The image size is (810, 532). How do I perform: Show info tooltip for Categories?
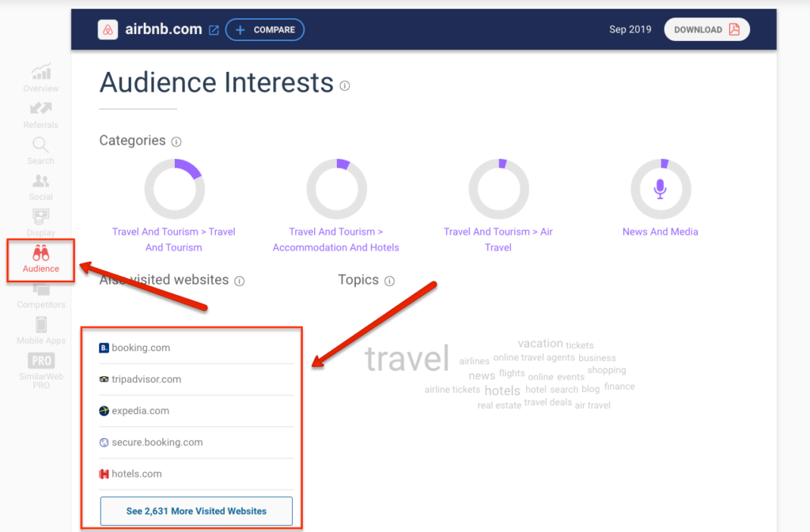coord(176,141)
